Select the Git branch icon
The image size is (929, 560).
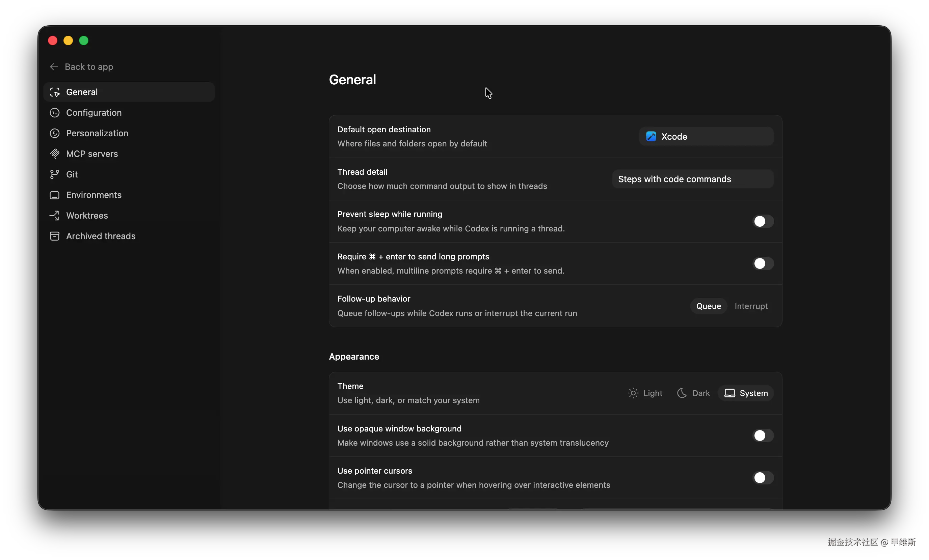(55, 174)
